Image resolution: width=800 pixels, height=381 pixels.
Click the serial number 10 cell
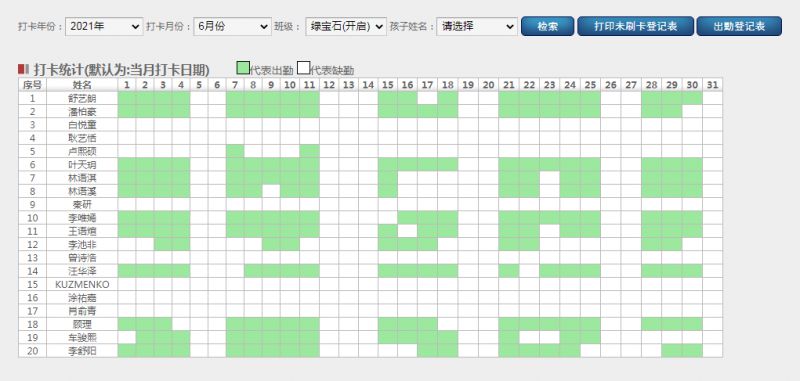(x=32, y=218)
